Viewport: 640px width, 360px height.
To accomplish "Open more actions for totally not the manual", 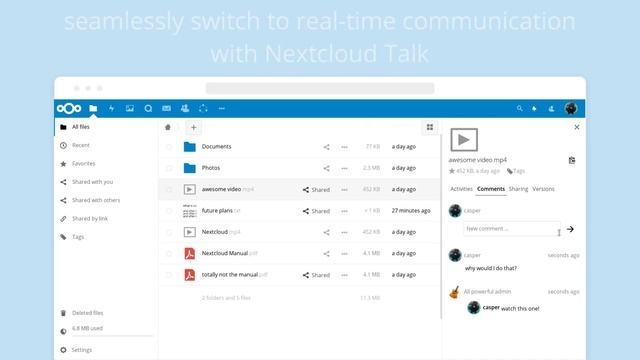I will (x=344, y=275).
